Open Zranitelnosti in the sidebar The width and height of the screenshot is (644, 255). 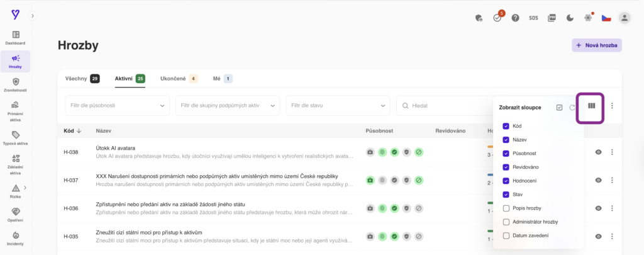coord(16,84)
